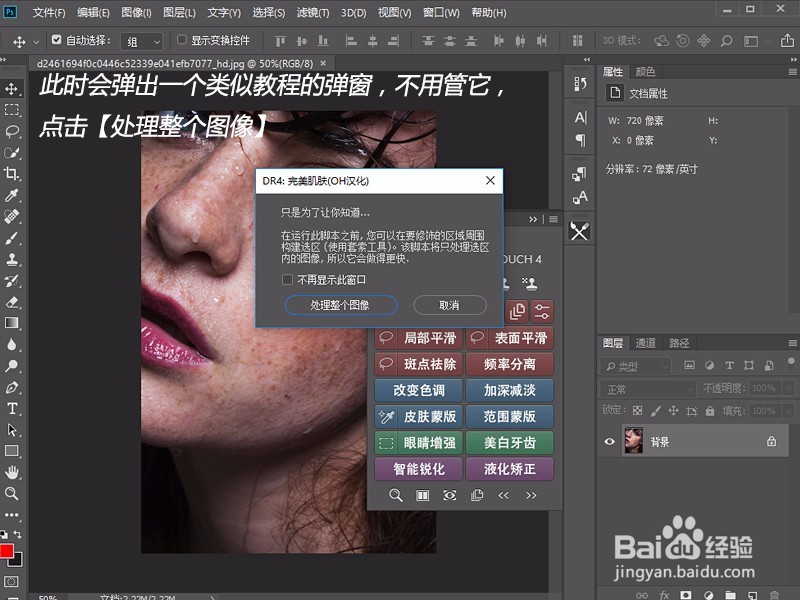Screen dimensions: 800x600
Task: Select the Hand tool
Action: click(11, 472)
